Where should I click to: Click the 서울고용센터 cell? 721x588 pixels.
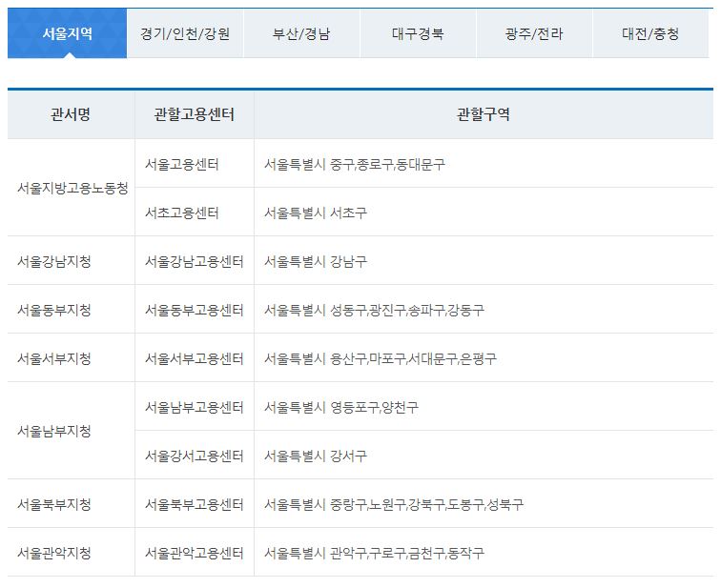click(194, 164)
